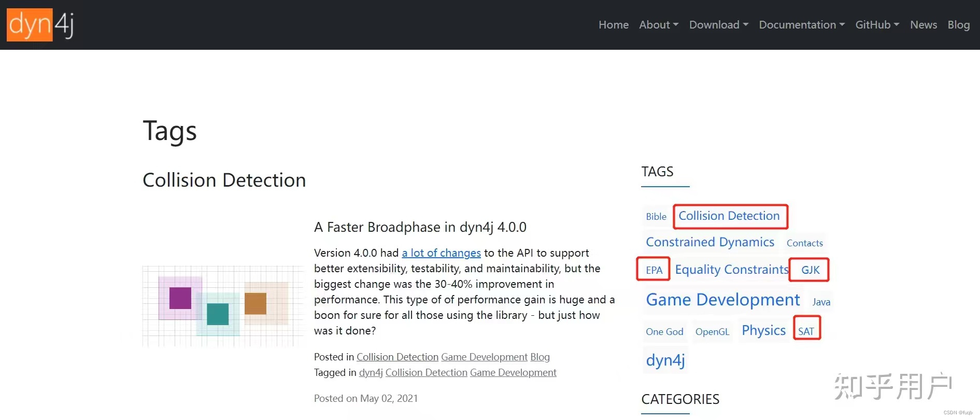
Task: Click the 'Posted on May 02, 2021' date text
Action: 366,398
